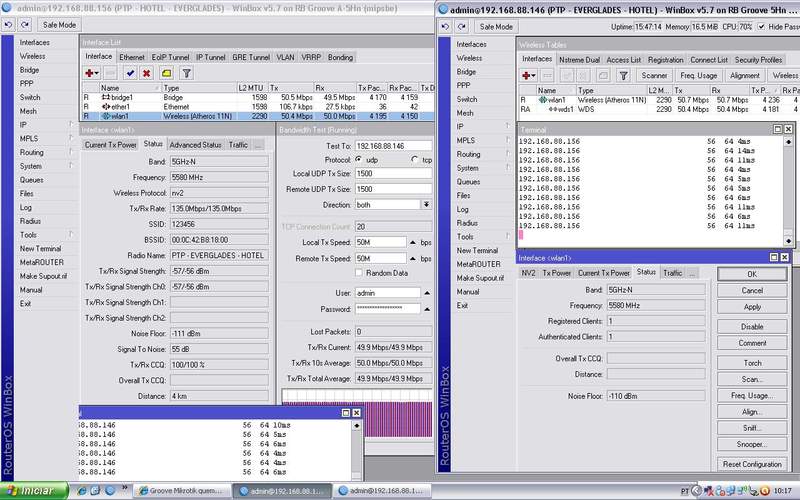
Task: Select the tcp protocol radio button
Action: click(414, 159)
